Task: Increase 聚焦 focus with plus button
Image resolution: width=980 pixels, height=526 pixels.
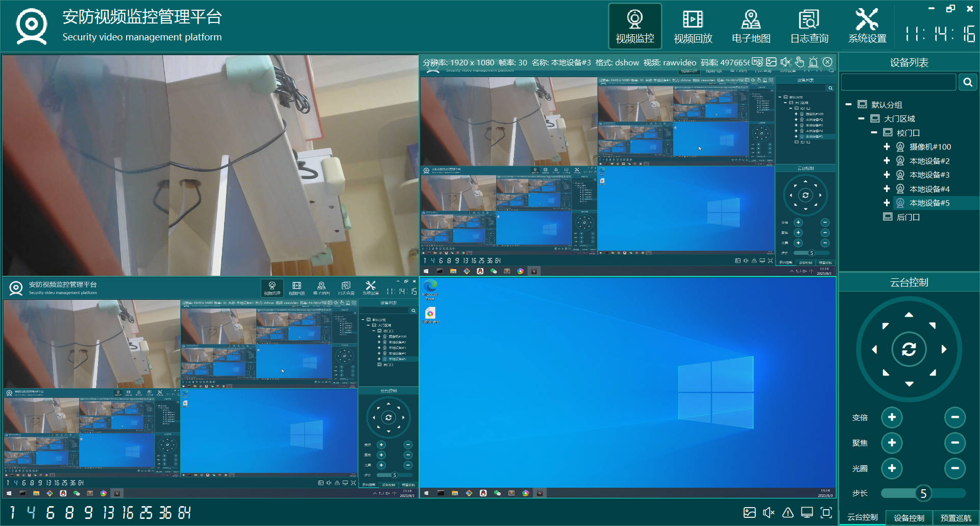Action: tap(892, 443)
